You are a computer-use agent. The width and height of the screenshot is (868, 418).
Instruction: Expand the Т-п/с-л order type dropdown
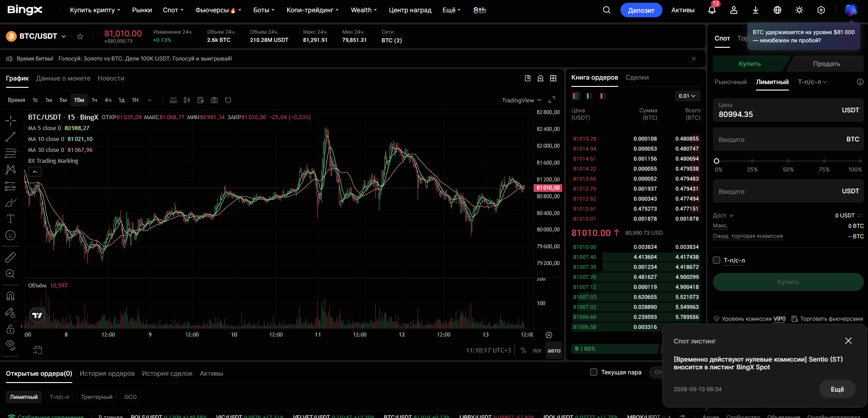coord(812,82)
